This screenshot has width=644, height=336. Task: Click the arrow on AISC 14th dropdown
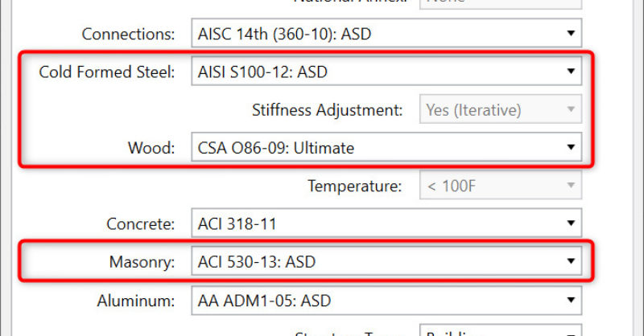click(570, 35)
